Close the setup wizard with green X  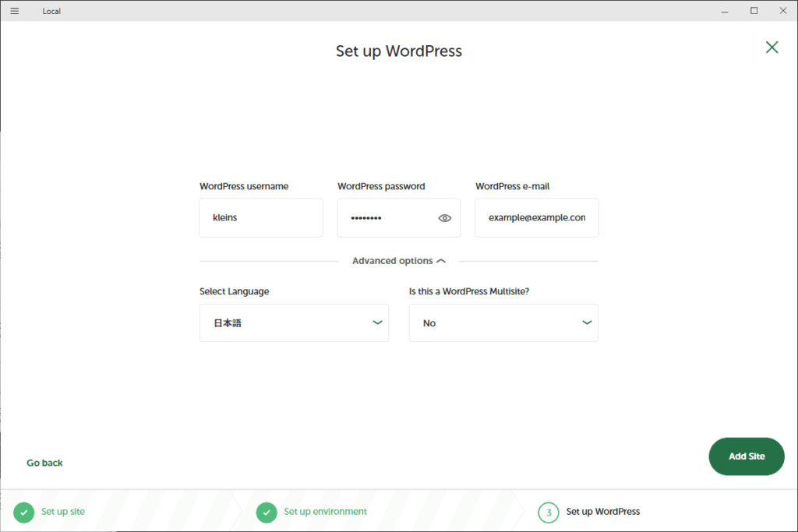[772, 48]
